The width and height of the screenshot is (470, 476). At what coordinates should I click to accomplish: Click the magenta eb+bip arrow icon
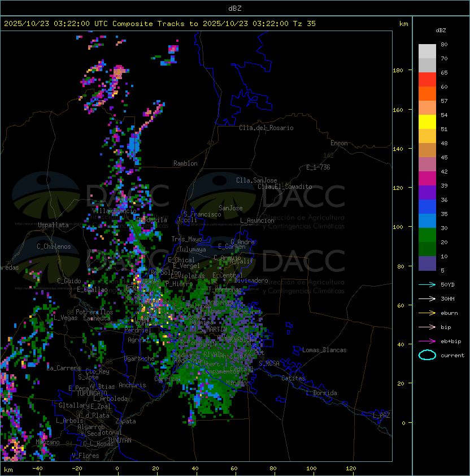pyautogui.click(x=427, y=341)
